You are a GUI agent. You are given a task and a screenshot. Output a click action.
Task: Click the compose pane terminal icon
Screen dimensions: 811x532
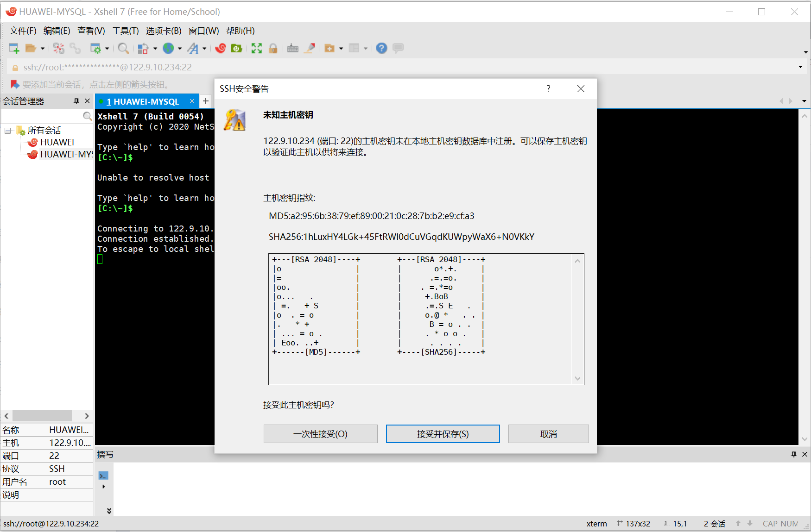click(x=103, y=476)
